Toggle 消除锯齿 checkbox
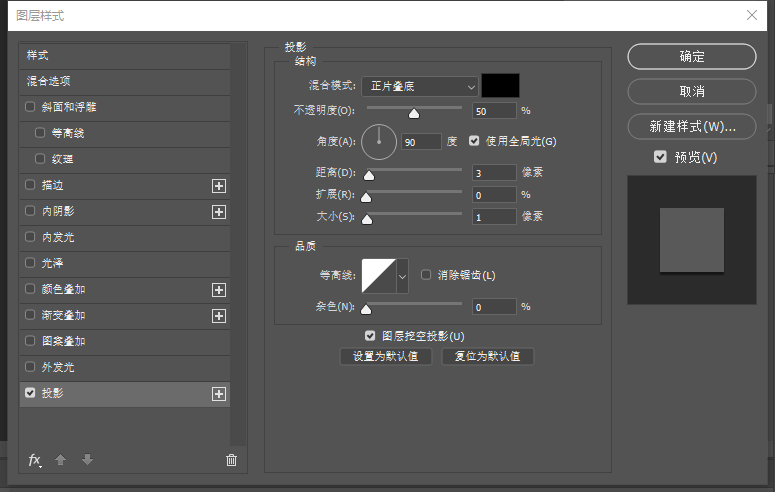The width and height of the screenshot is (775, 492). click(426, 274)
